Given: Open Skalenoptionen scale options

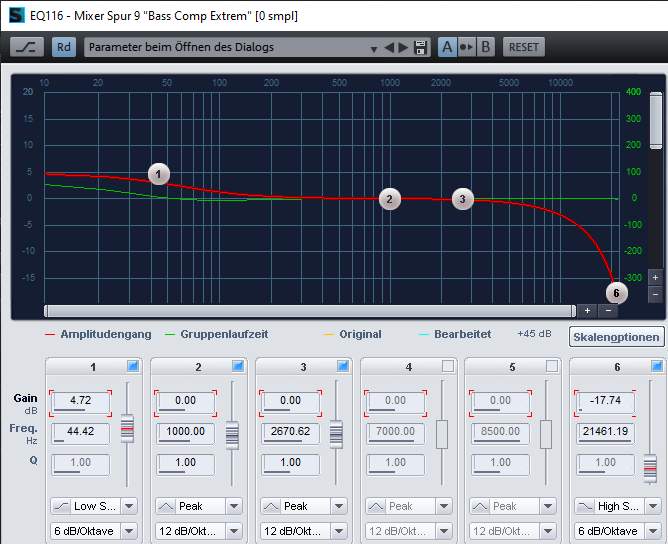Looking at the screenshot, I should pyautogui.click(x=616, y=336).
